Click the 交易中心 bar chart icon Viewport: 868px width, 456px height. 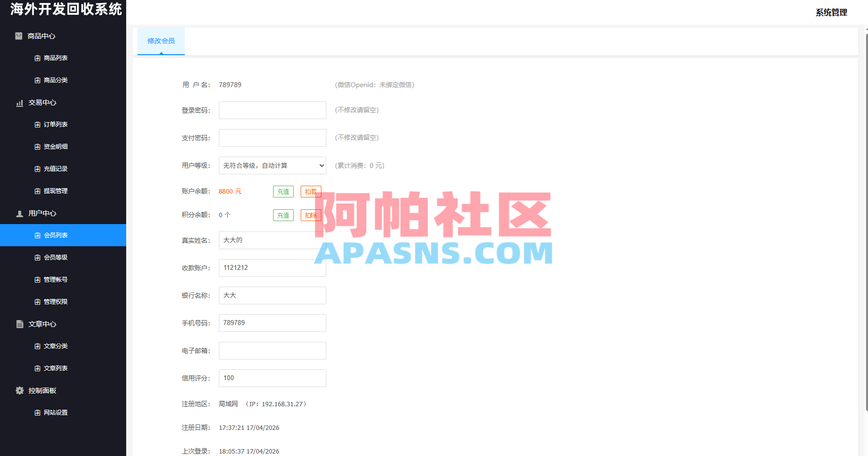20,103
